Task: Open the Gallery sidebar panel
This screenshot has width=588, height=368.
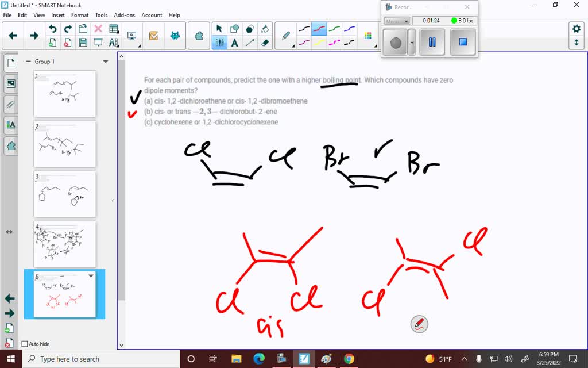Action: pos(10,84)
